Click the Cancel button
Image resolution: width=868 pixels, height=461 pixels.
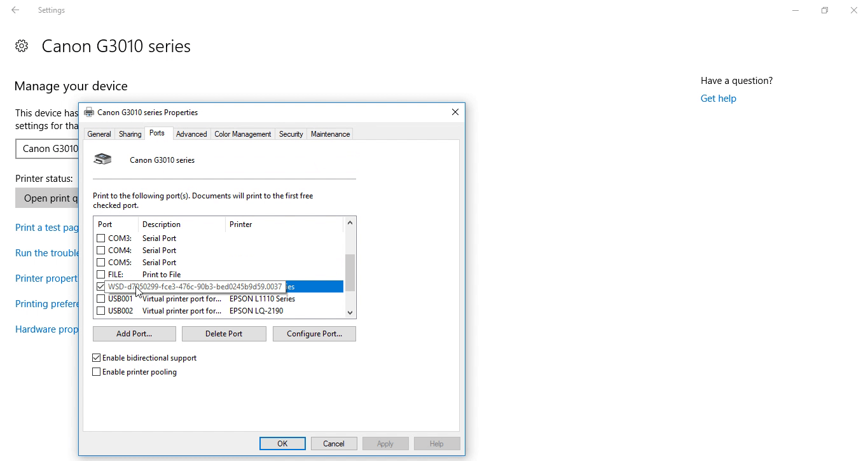click(x=334, y=444)
